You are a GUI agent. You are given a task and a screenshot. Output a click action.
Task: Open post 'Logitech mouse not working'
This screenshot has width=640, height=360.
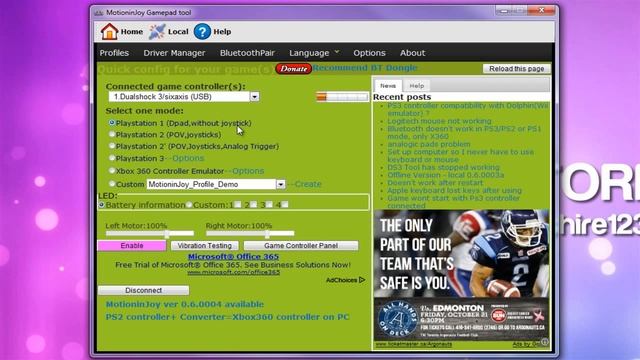[439, 121]
